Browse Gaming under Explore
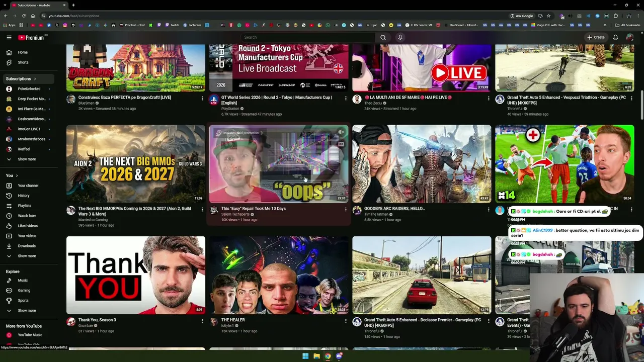 click(x=24, y=291)
